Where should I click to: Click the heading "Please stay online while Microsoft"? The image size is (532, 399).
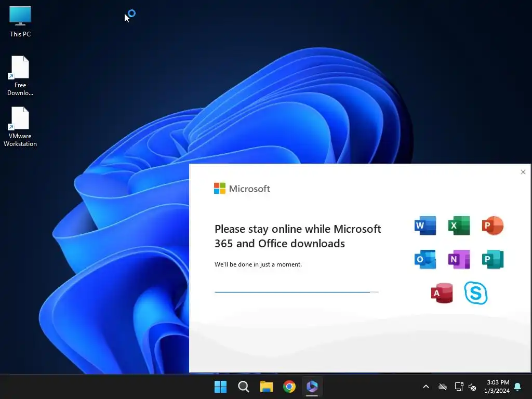click(298, 229)
